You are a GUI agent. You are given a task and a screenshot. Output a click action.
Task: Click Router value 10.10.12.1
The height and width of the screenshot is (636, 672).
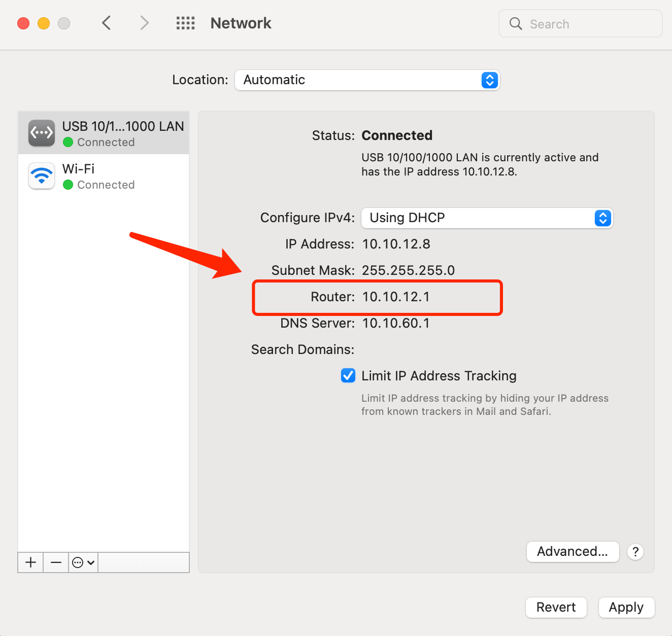[x=396, y=297]
